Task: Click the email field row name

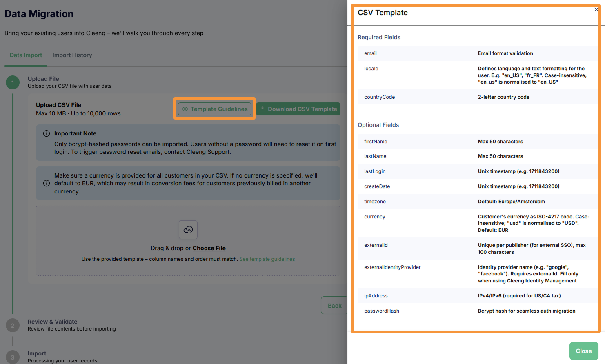Action: 370,53
